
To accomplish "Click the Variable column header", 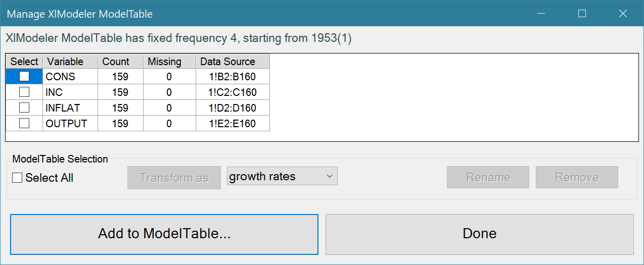I will [x=70, y=62].
